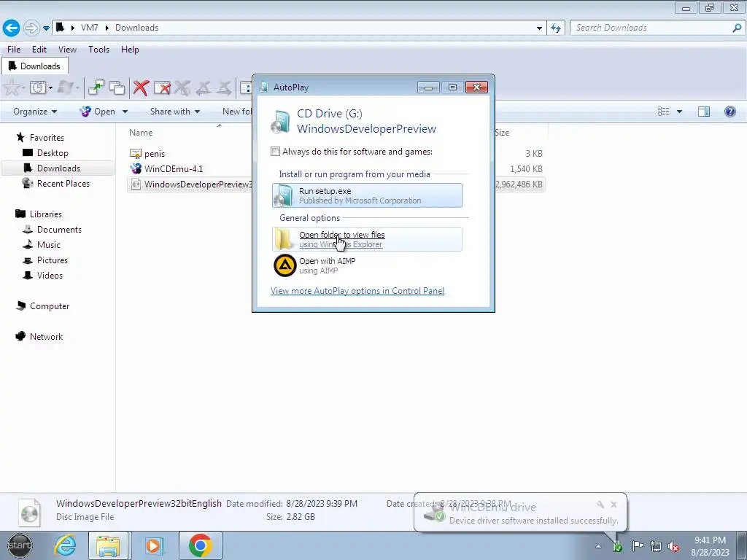Show hidden tray icons arrow
747x560 pixels.
598,546
